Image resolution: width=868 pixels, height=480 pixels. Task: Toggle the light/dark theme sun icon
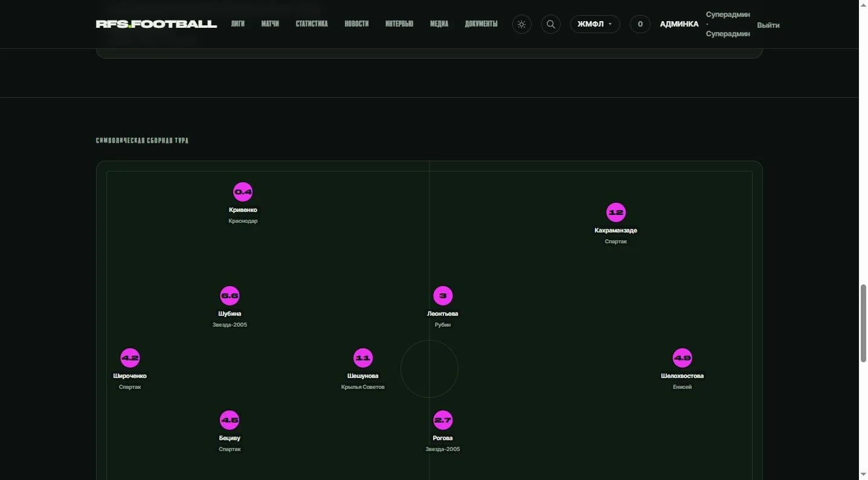521,24
